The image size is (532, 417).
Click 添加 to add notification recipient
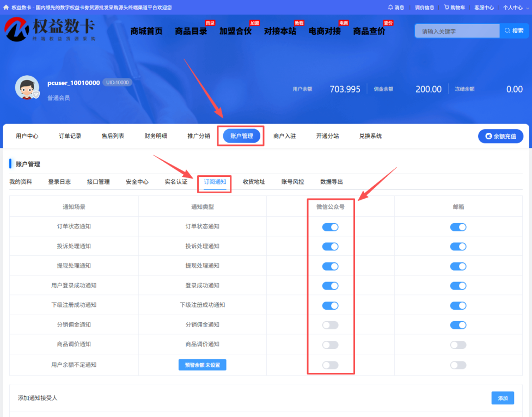tap(503, 398)
